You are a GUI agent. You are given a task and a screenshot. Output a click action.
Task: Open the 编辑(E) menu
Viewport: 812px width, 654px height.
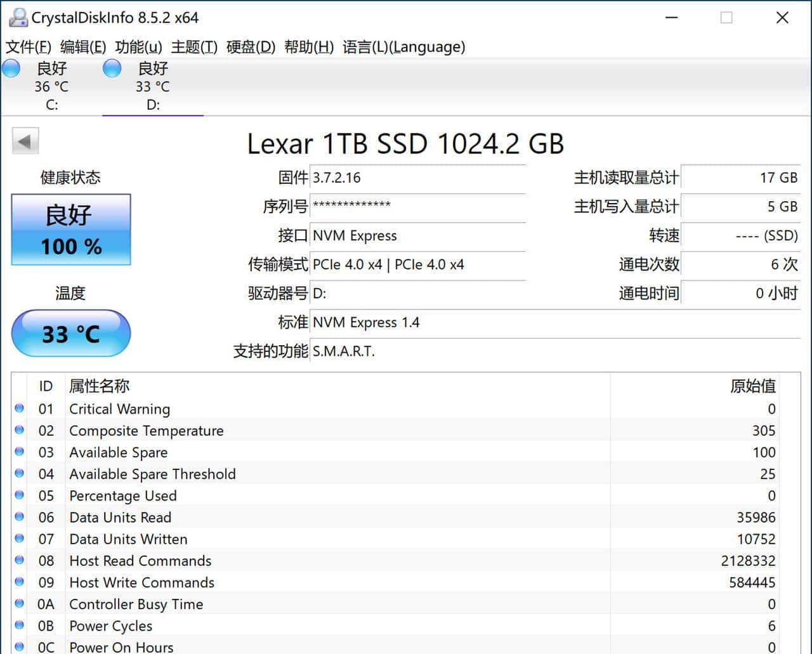(x=83, y=47)
